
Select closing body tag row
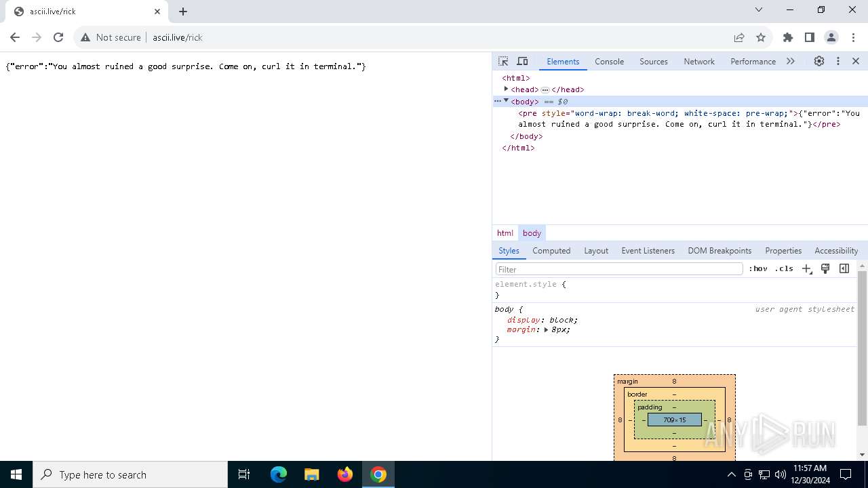(x=526, y=136)
